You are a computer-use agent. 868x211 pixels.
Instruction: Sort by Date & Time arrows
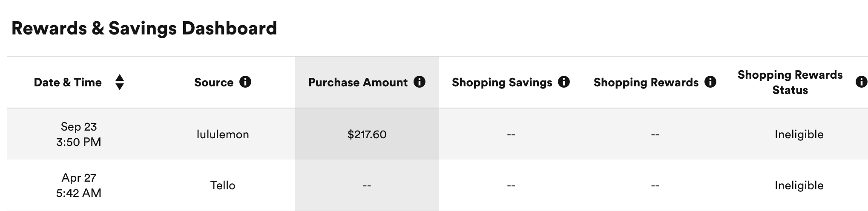tap(120, 82)
